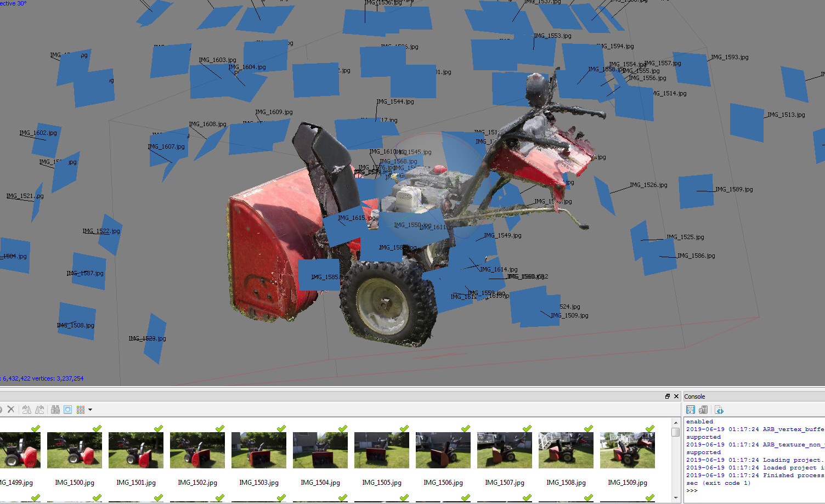Rotate photo clockwise in Photos toolbar
825x504 pixels.
[x=26, y=409]
